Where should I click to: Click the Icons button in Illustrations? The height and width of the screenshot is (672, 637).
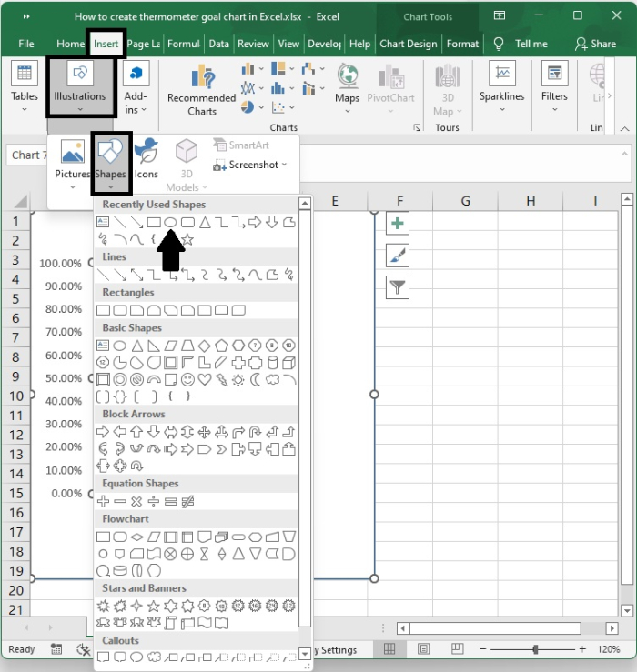coord(147,158)
